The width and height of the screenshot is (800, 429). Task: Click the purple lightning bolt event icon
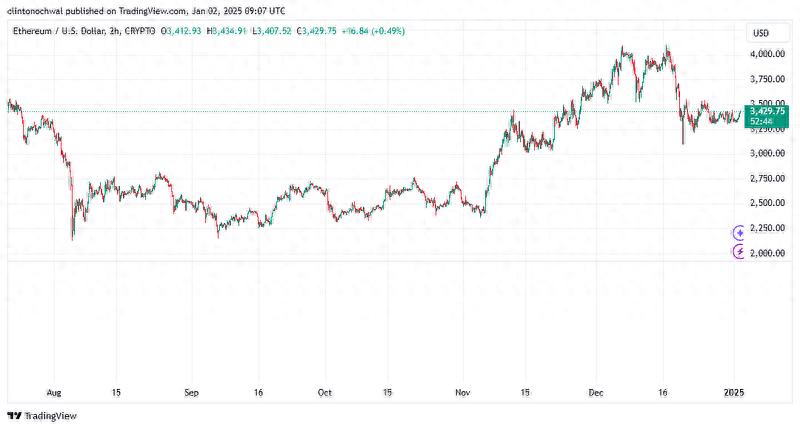pyautogui.click(x=739, y=252)
